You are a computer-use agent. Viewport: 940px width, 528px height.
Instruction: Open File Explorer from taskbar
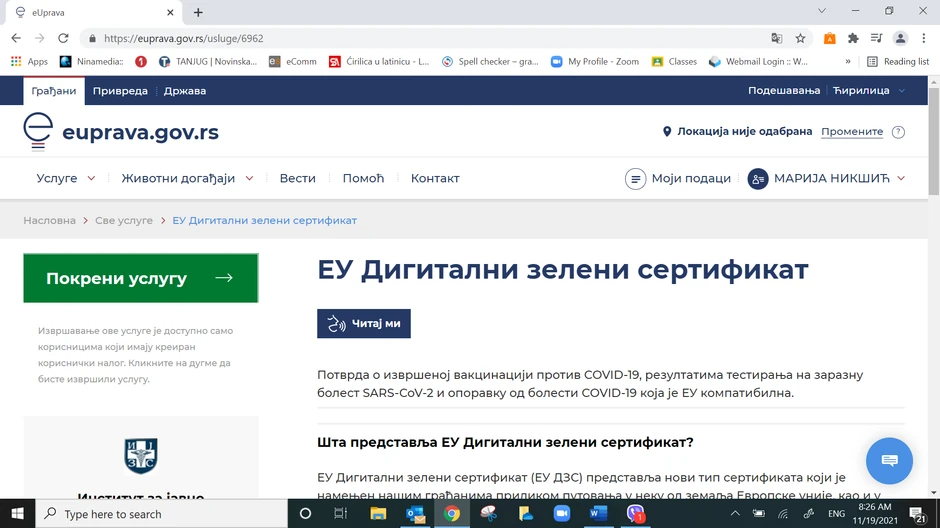(378, 514)
